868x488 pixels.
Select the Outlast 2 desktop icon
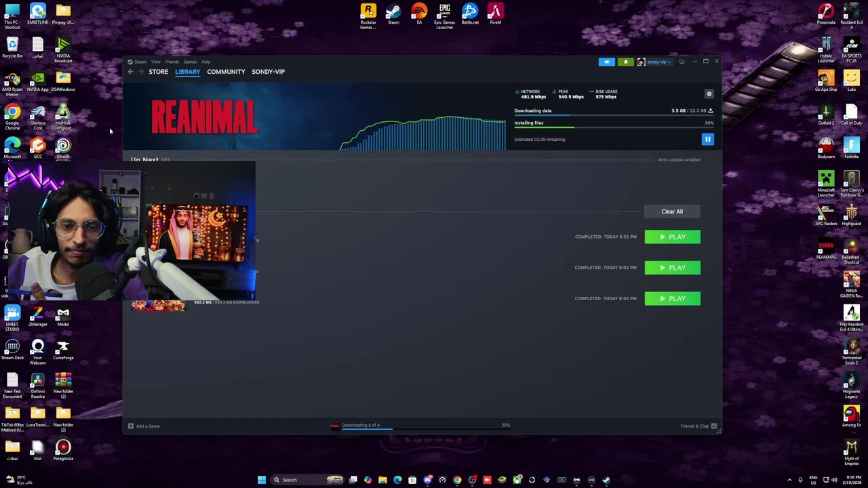pos(826,115)
